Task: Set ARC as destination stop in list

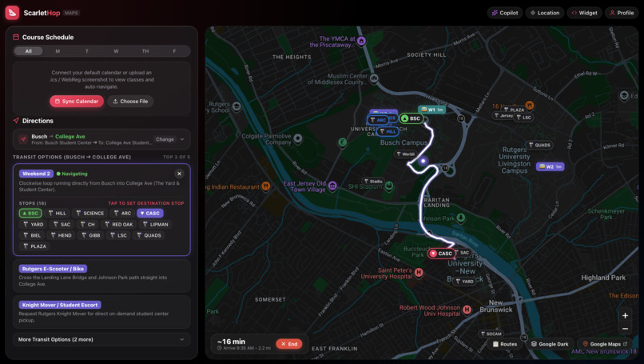Action: coord(122,213)
